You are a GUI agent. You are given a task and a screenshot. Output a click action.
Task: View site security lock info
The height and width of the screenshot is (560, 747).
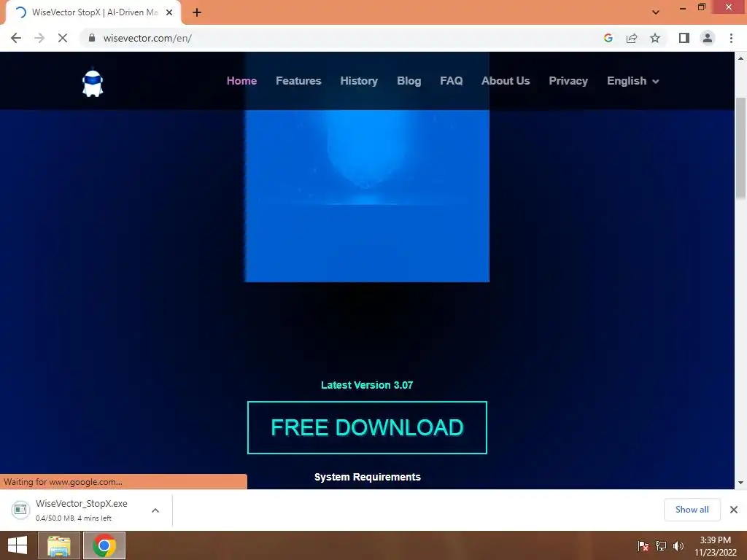[x=92, y=38]
